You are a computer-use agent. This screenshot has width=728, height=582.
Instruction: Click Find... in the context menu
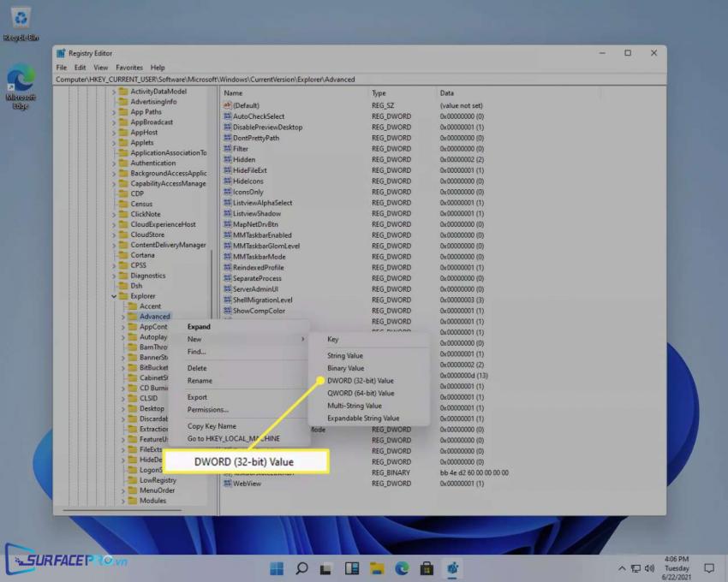coord(196,352)
